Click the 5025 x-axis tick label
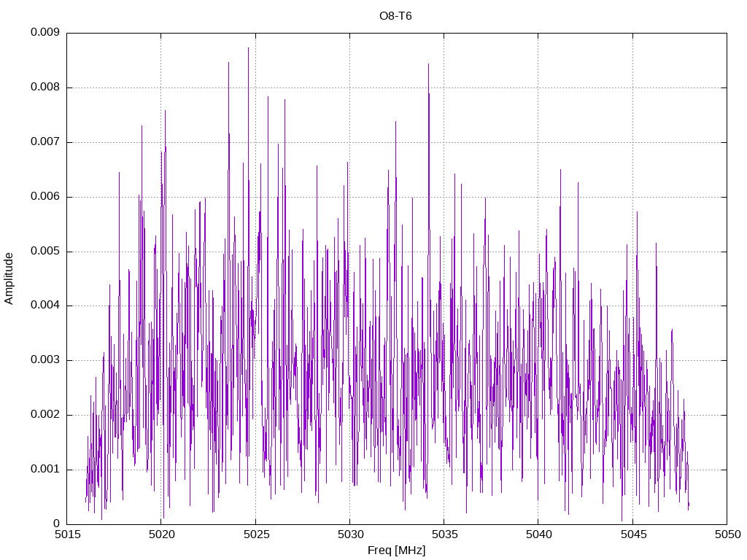Viewport: 747px width, 560px height. (256, 534)
